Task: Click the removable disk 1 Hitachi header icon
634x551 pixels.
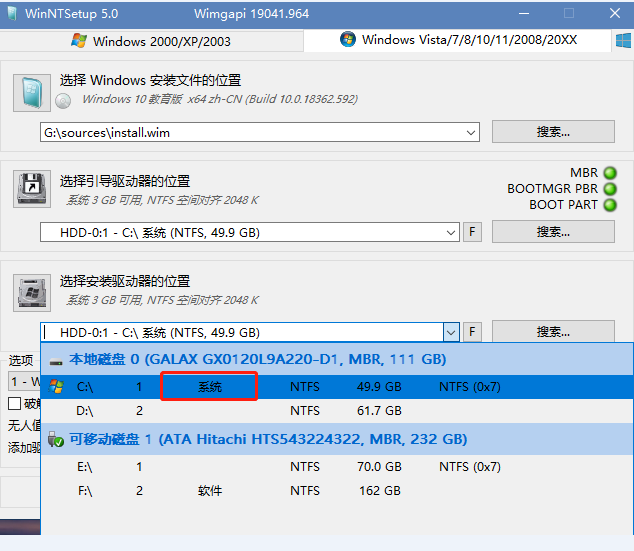Action: (x=56, y=439)
